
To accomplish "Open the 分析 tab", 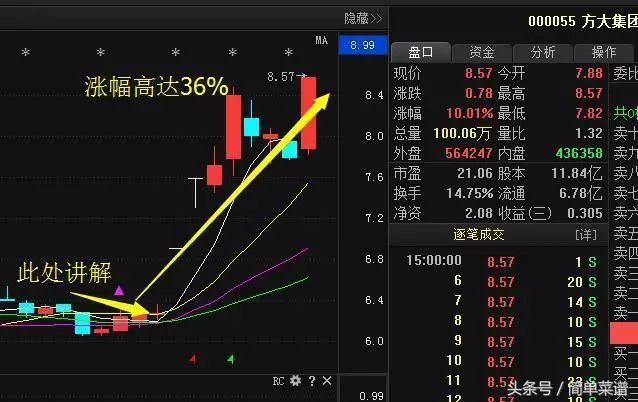I will (x=542, y=52).
